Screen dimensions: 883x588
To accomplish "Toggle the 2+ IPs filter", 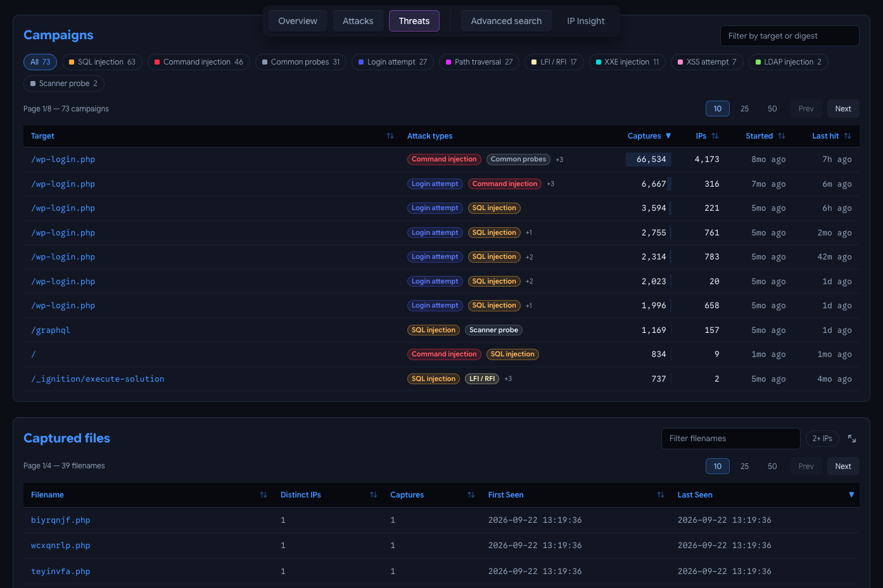I will 822,439.
